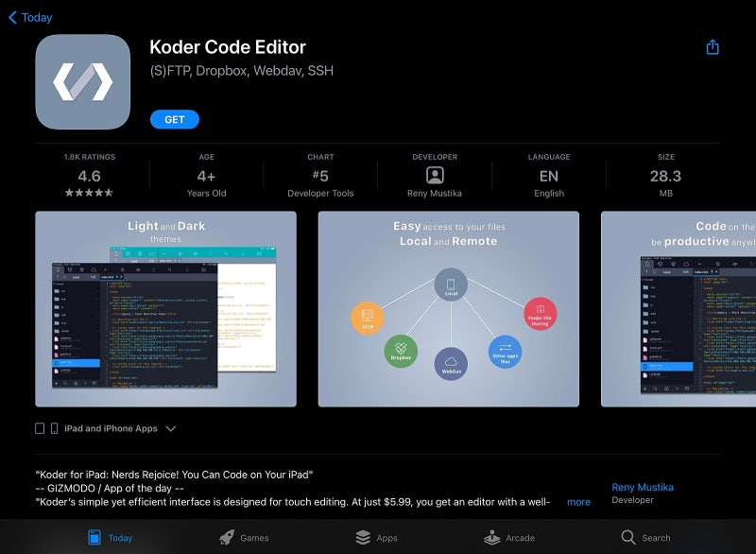Select the developer avatar icon under DEVELOPER
The height and width of the screenshot is (554, 756).
click(435, 174)
